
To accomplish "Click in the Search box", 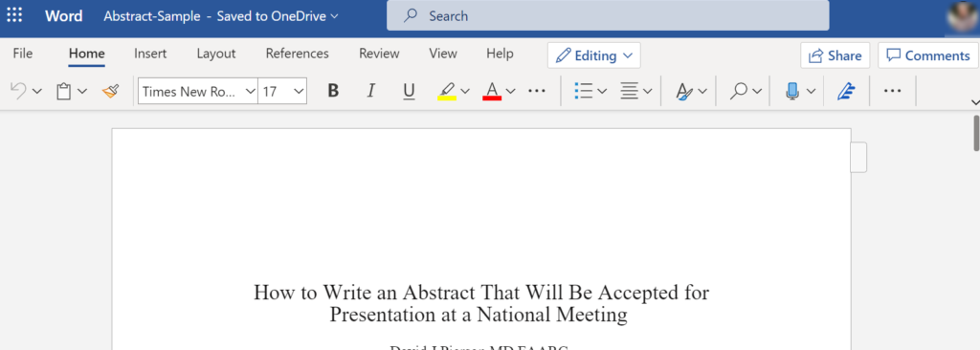I will coord(608,15).
